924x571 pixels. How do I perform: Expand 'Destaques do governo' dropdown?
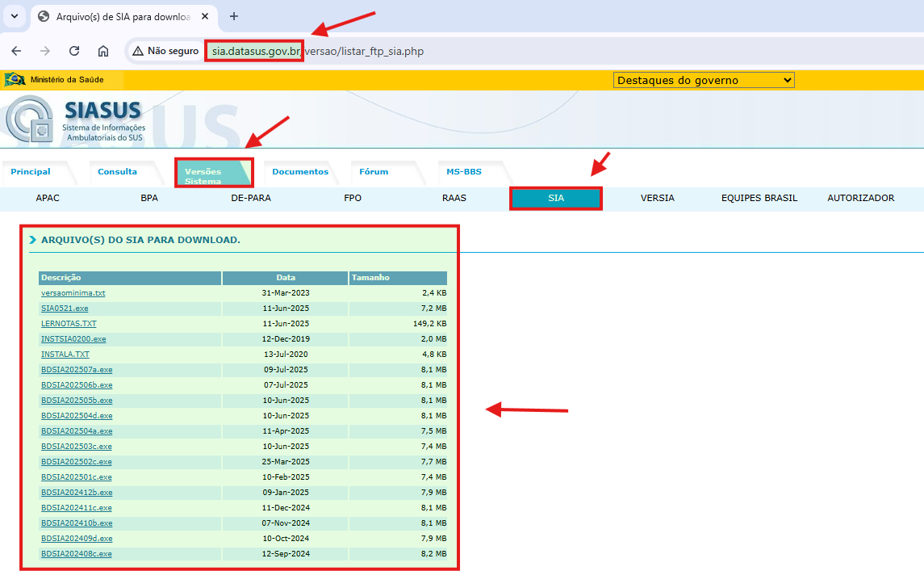pos(704,80)
